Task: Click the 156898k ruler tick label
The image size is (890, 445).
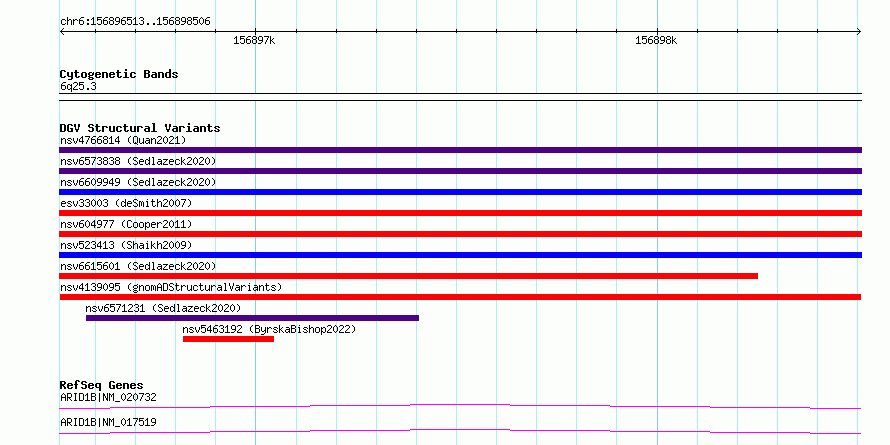Action: pyautogui.click(x=656, y=41)
